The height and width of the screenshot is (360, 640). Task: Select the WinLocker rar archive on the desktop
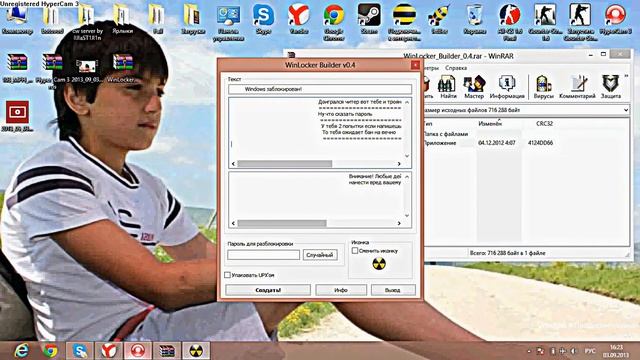click(122, 68)
